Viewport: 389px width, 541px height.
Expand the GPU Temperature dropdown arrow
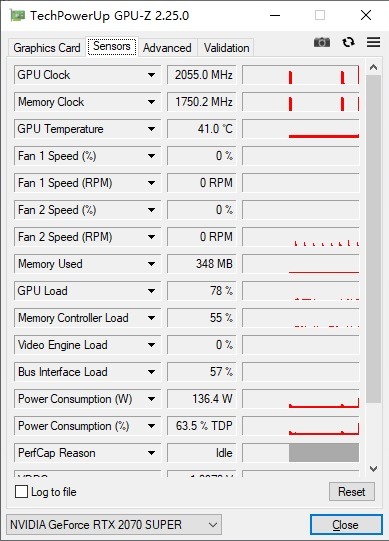[x=151, y=129]
